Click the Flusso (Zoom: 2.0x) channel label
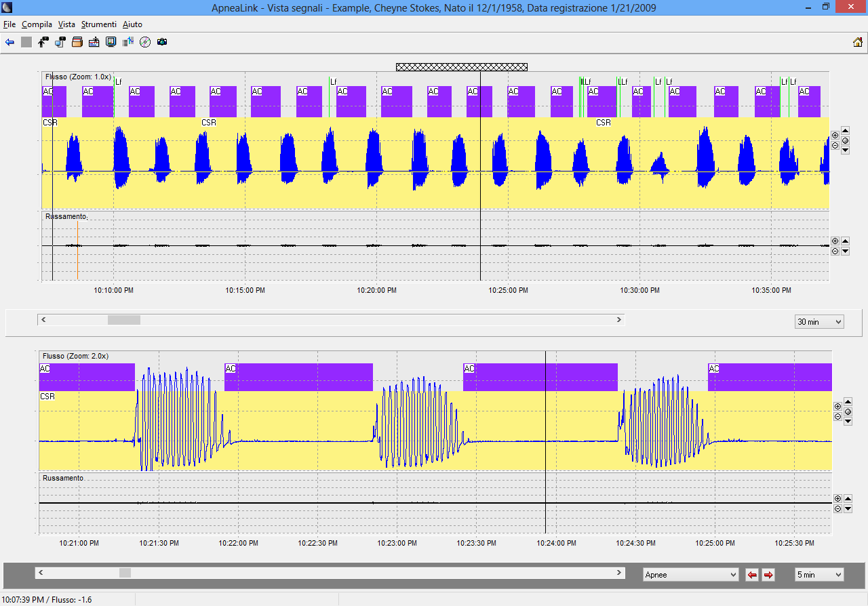 click(x=75, y=356)
